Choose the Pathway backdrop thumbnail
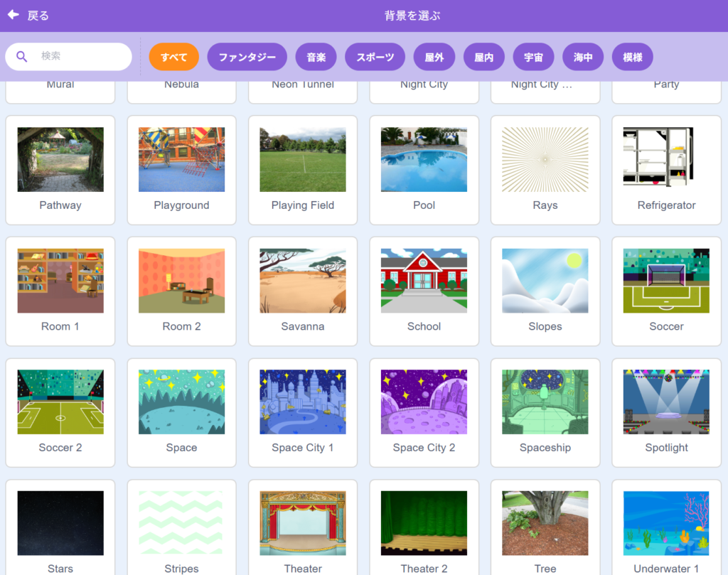Screen dimensions: 728x575 (60, 160)
